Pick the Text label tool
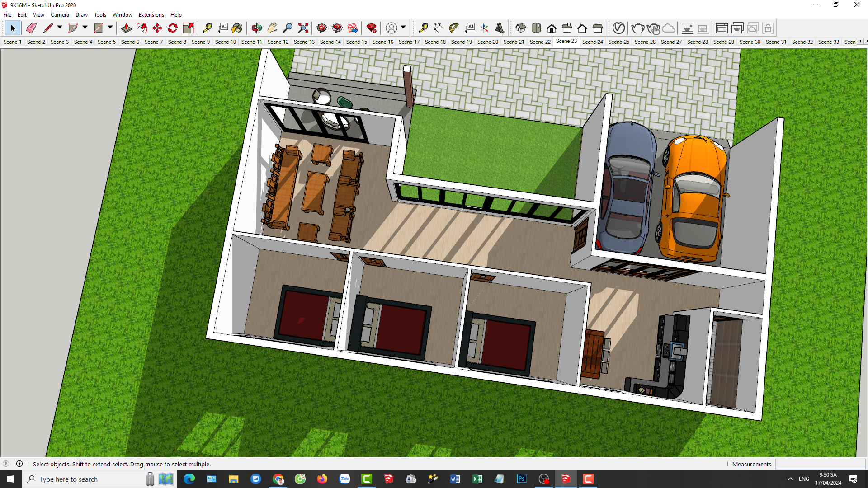The image size is (868, 488). (x=223, y=28)
